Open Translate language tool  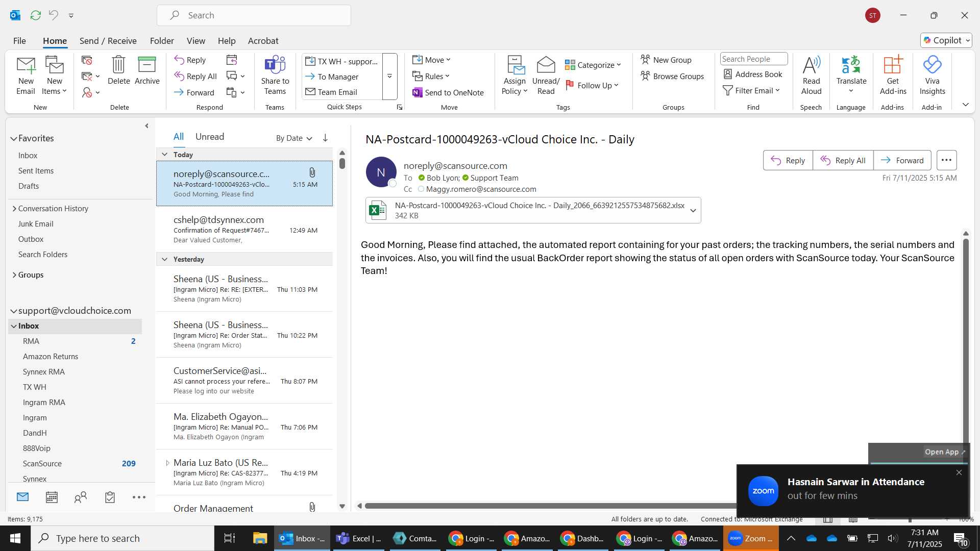pyautogui.click(x=851, y=76)
